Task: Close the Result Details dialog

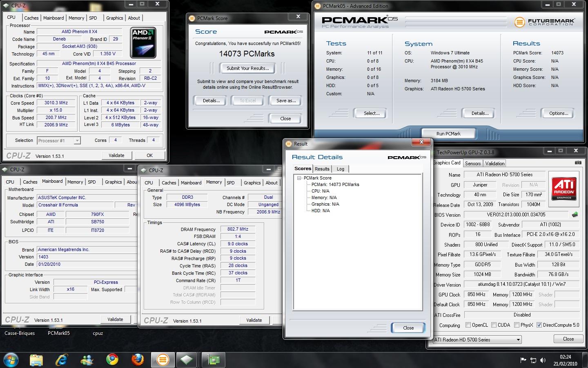Action: tap(408, 328)
